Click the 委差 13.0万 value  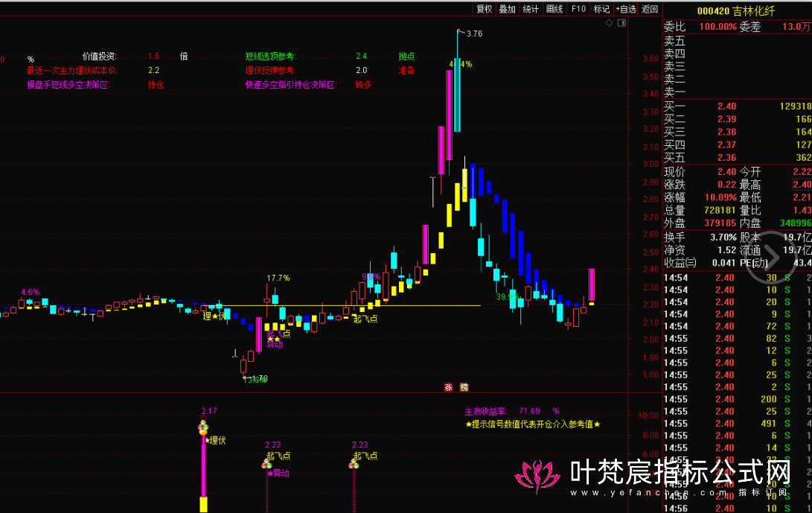(x=796, y=26)
